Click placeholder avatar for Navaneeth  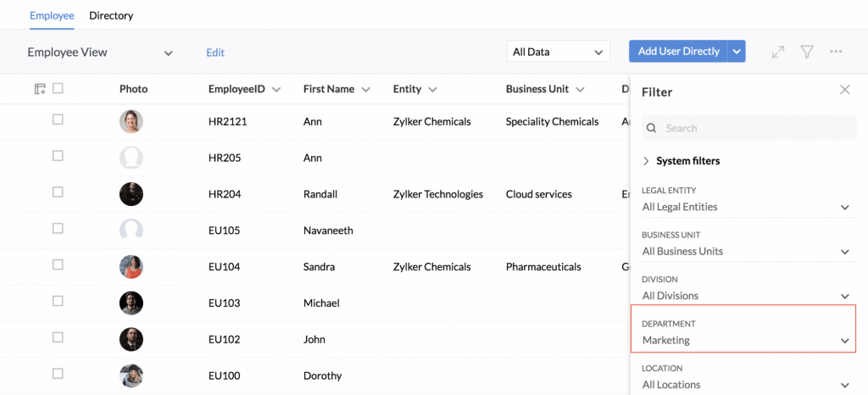point(131,231)
